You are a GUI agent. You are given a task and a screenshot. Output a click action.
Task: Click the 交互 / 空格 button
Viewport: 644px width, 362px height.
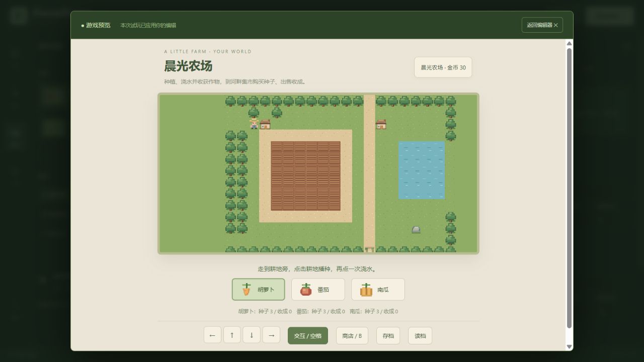[x=308, y=336]
